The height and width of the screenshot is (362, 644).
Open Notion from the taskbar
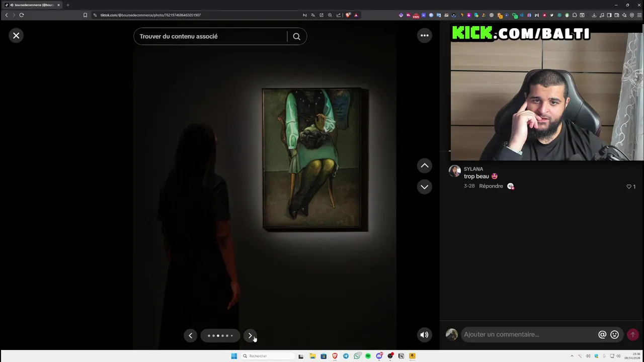[401, 356]
